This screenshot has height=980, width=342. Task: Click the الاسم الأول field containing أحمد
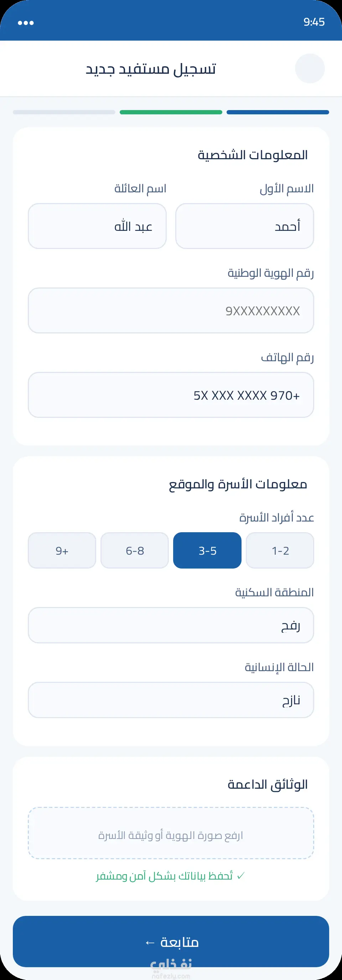[x=245, y=226]
